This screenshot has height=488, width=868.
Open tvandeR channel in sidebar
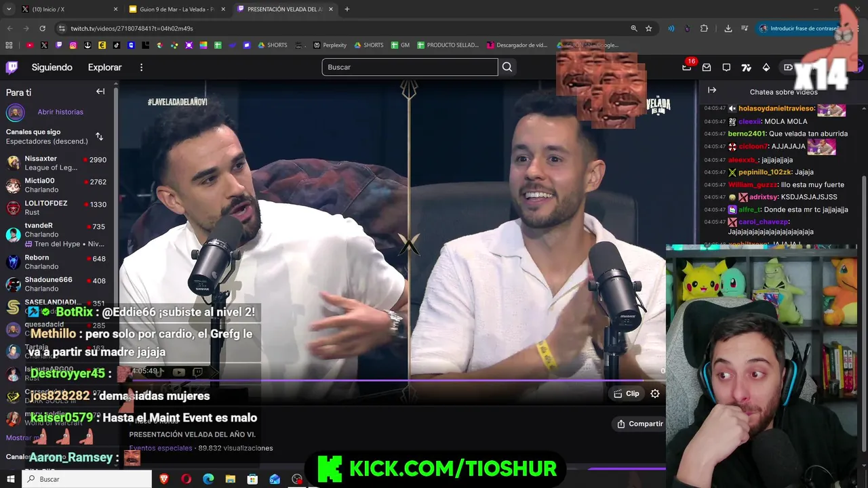[x=57, y=235]
